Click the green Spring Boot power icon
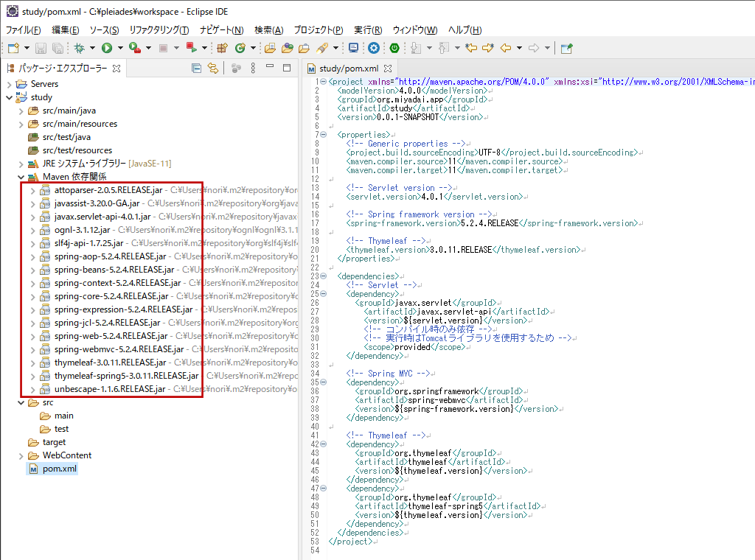The image size is (755, 560). point(394,48)
